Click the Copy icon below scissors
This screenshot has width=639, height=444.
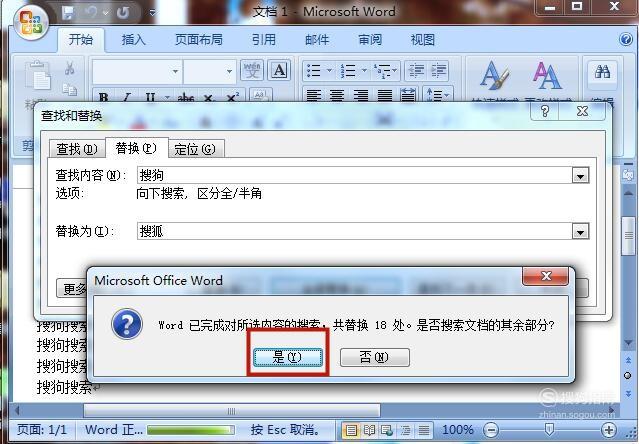coord(70,89)
